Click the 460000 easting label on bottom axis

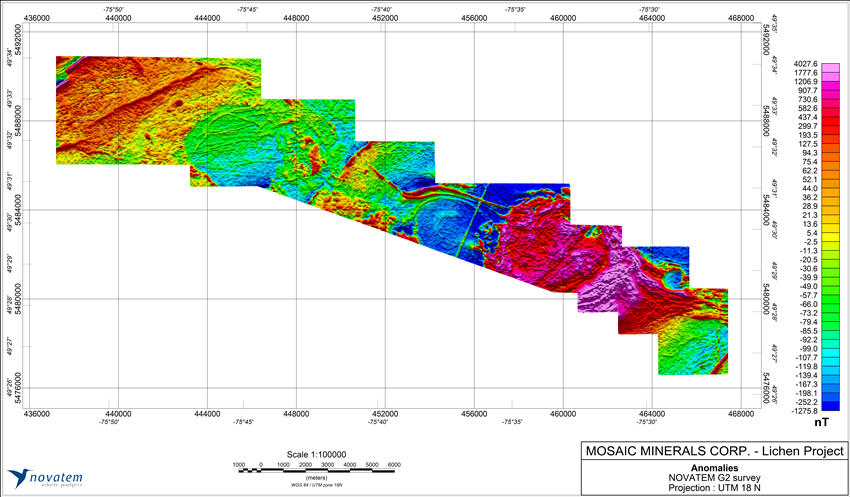click(562, 412)
